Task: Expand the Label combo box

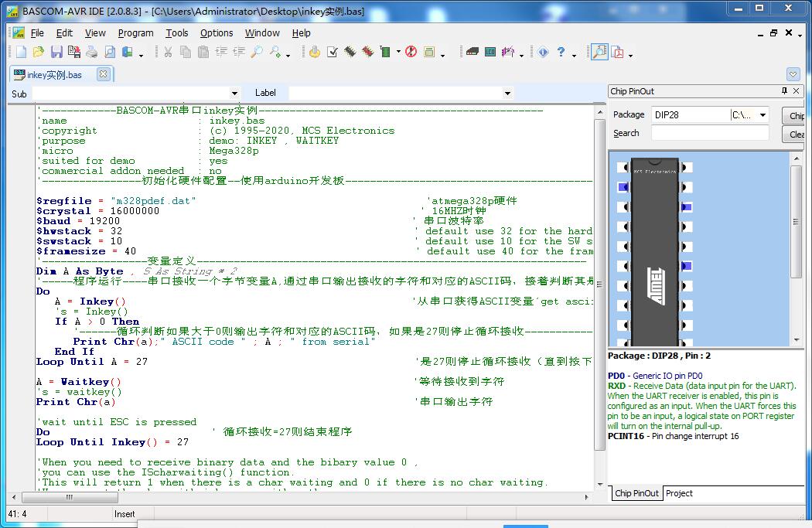Action: point(507,94)
